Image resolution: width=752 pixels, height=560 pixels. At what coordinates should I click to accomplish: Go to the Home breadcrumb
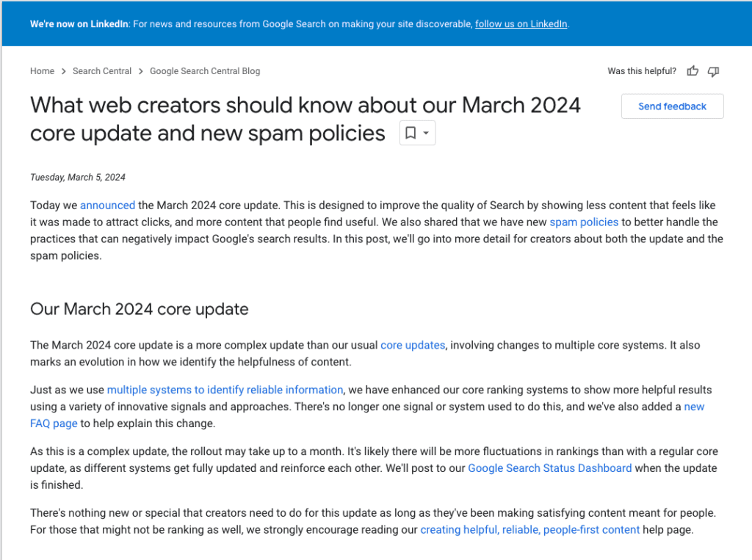tap(42, 71)
